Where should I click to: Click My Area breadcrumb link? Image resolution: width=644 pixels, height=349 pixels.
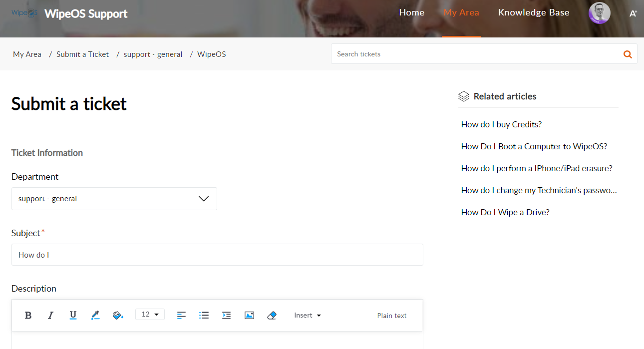pos(27,54)
